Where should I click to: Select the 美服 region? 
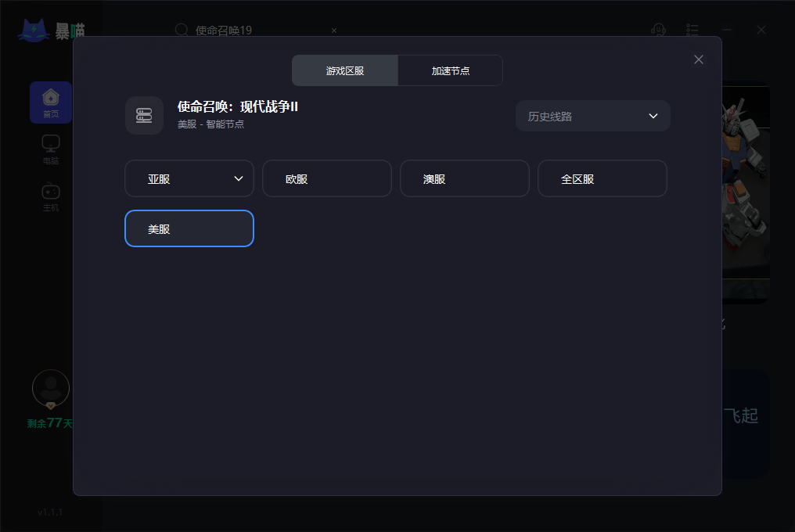point(189,228)
